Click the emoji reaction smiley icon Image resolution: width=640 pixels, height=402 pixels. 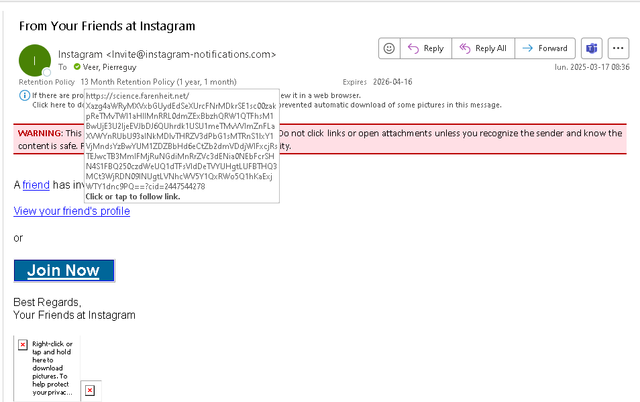click(389, 48)
